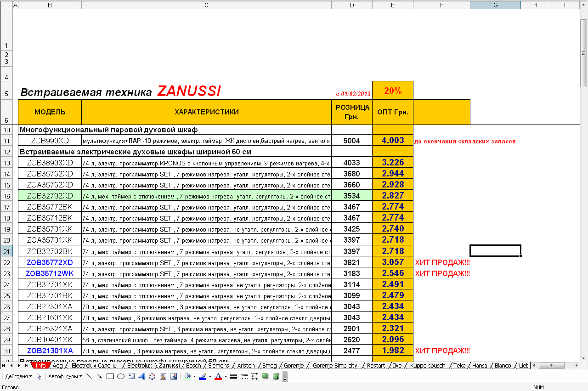The height and width of the screenshot is (391, 588).
Task: Select wholesale price cell 1.982
Action: pos(393,351)
